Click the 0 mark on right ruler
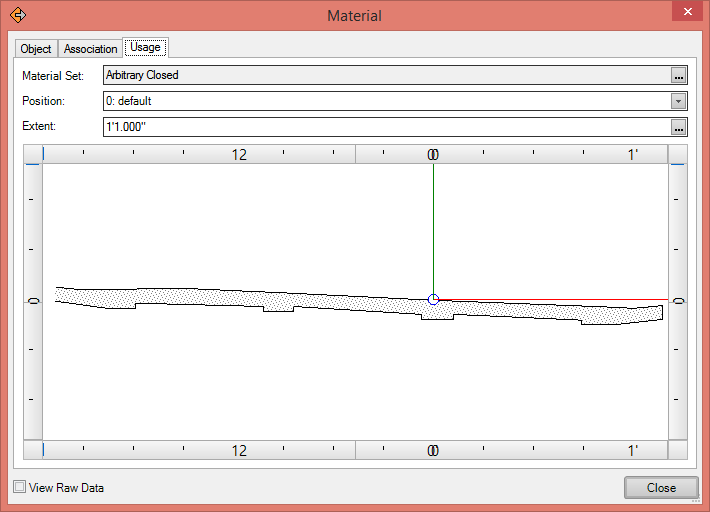710x512 pixels. coord(678,301)
